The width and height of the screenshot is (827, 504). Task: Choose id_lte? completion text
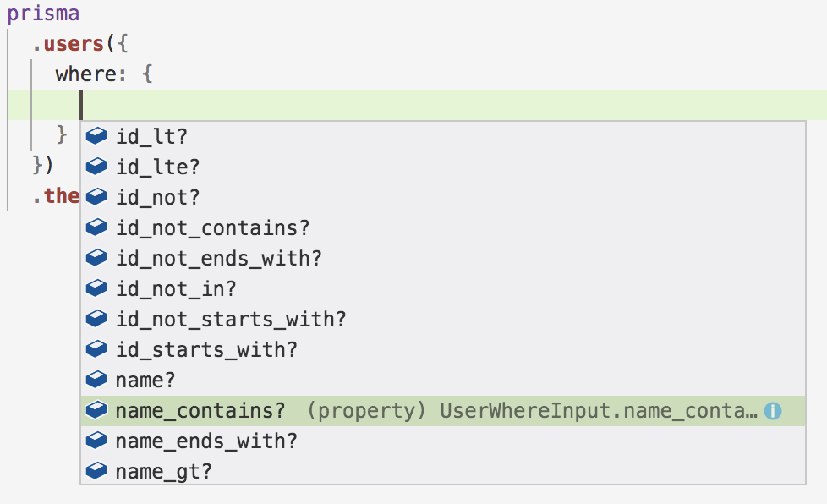pos(157,167)
